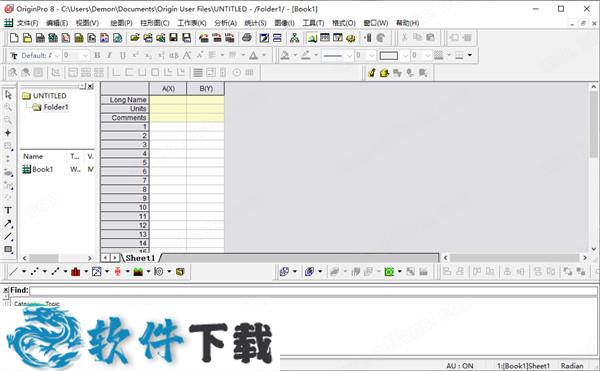Image resolution: width=600 pixels, height=371 pixels.
Task: Open the 文件(F) menu
Action: [x=28, y=23]
